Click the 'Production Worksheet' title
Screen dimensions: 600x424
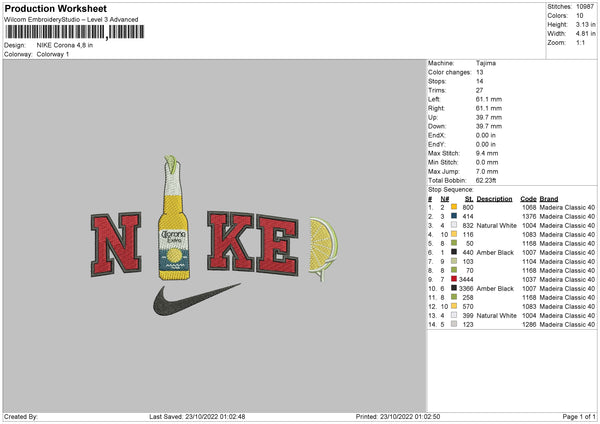(x=55, y=8)
